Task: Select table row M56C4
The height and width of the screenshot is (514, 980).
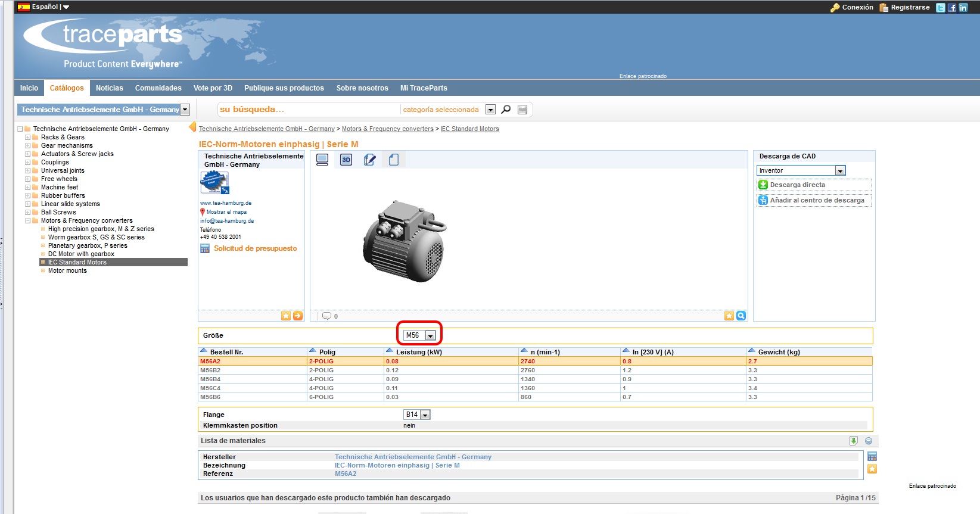Action: pos(535,388)
